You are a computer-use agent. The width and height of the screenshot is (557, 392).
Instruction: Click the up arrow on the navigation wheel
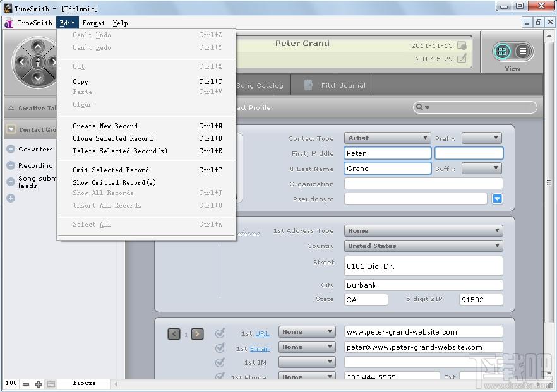click(38, 47)
